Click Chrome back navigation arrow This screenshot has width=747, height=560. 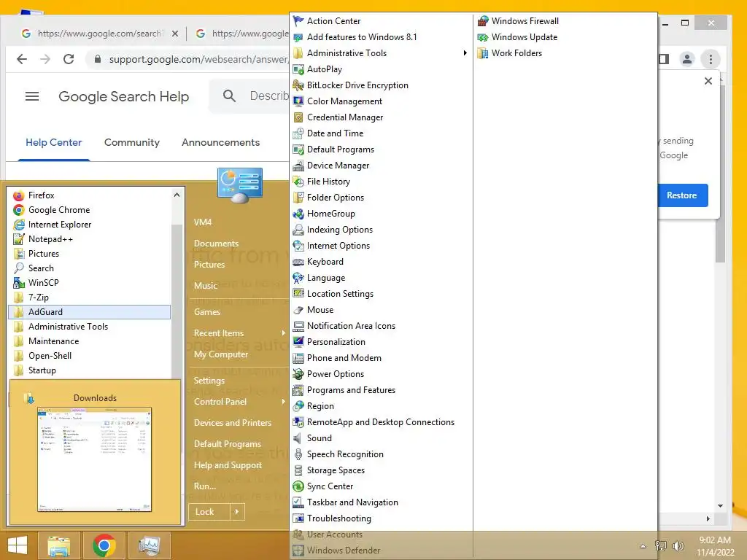[22, 59]
